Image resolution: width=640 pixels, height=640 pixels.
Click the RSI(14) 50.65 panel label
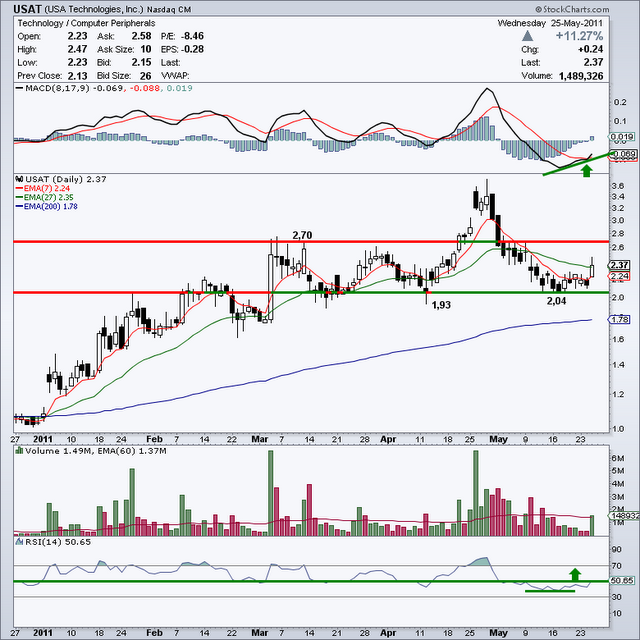point(58,542)
